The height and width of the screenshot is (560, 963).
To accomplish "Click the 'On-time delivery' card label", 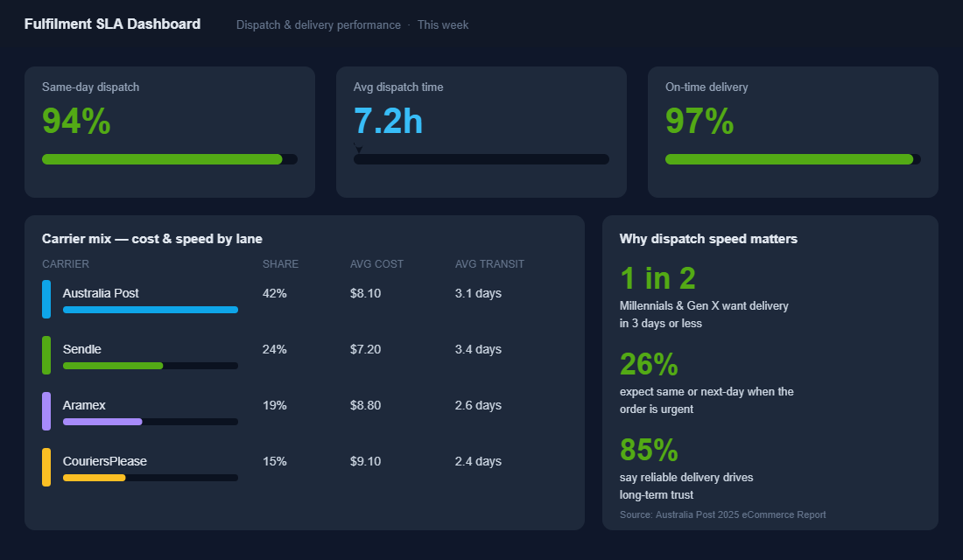I will click(x=706, y=87).
